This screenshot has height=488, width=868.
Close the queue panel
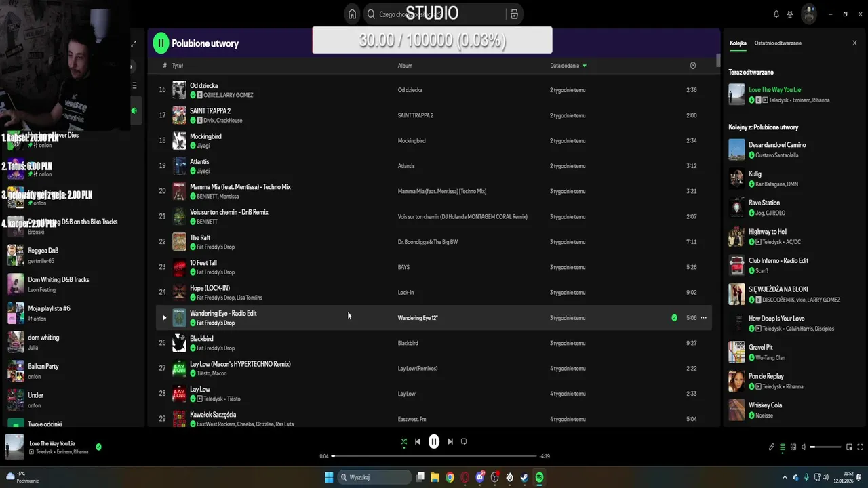(854, 43)
